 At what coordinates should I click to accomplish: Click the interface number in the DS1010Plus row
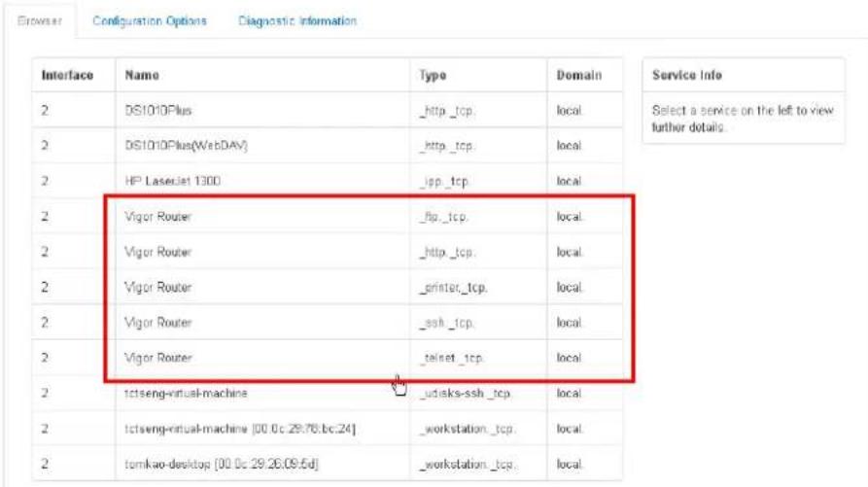(45, 111)
